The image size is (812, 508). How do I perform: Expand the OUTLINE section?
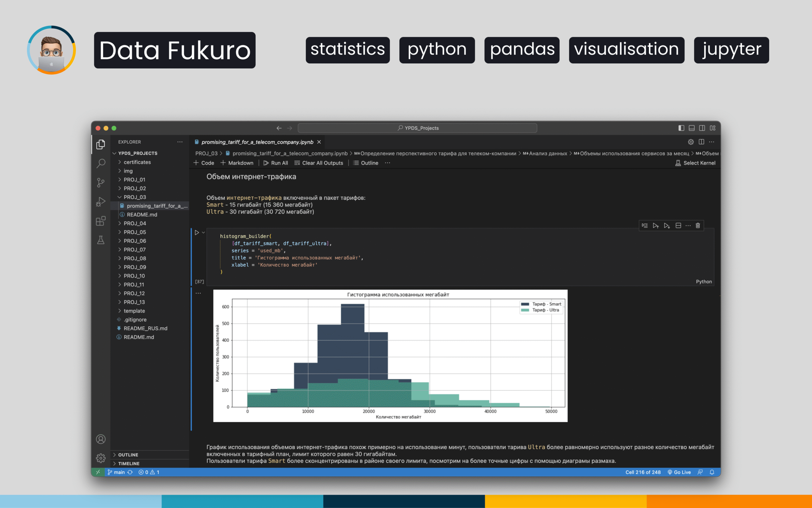(x=128, y=455)
